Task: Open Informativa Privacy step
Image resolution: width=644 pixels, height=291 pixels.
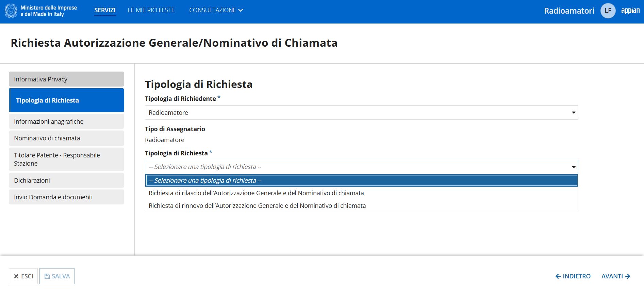Action: coord(66,79)
